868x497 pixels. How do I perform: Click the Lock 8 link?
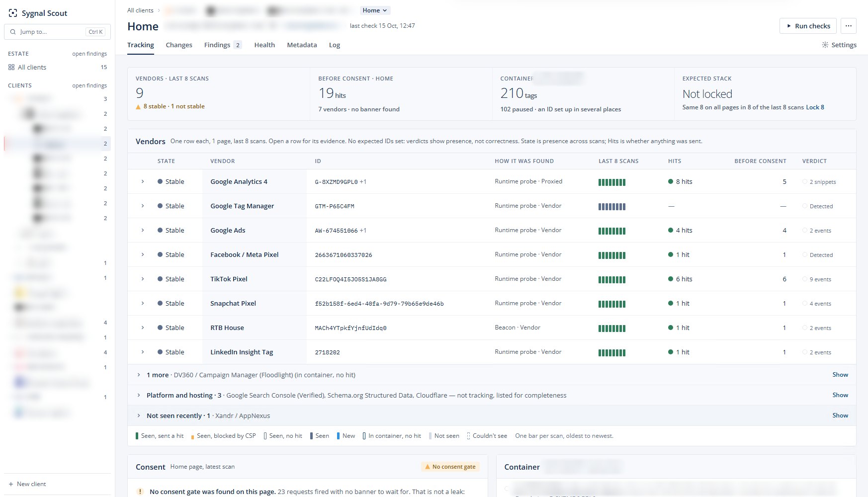815,107
